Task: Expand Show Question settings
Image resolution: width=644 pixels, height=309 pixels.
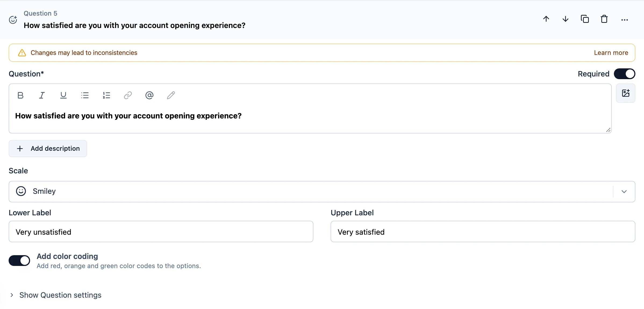Action: click(56, 295)
